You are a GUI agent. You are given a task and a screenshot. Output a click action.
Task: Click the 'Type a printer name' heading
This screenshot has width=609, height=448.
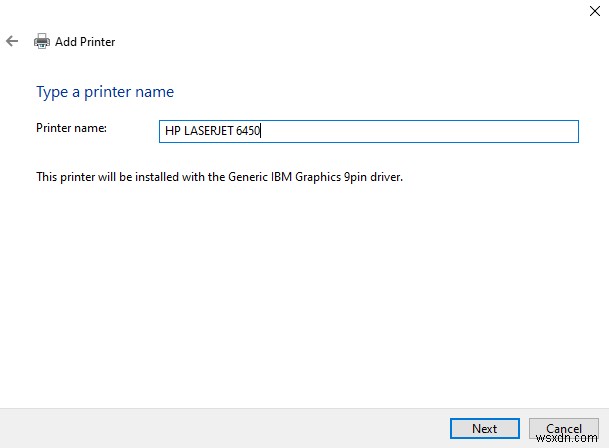click(105, 92)
